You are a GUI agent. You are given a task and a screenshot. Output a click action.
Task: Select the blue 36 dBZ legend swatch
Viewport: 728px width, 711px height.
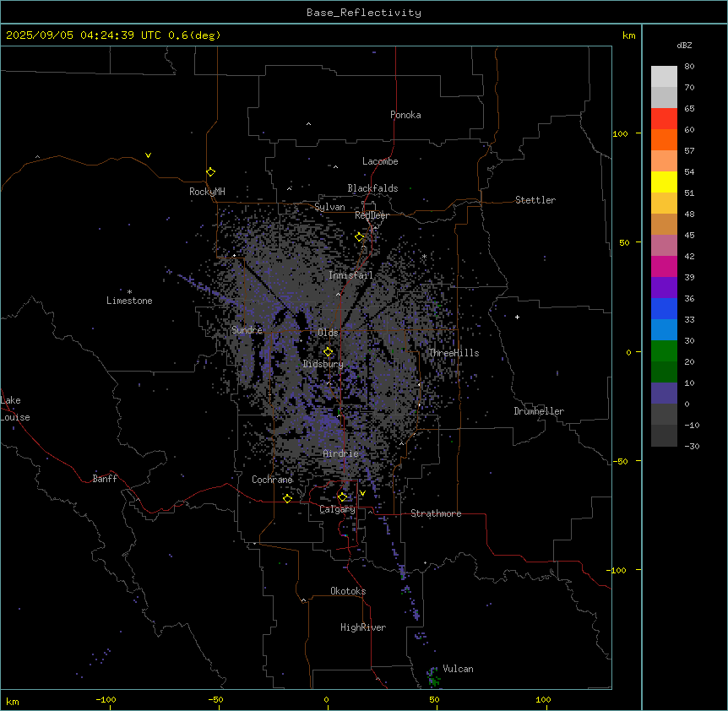pyautogui.click(x=664, y=308)
